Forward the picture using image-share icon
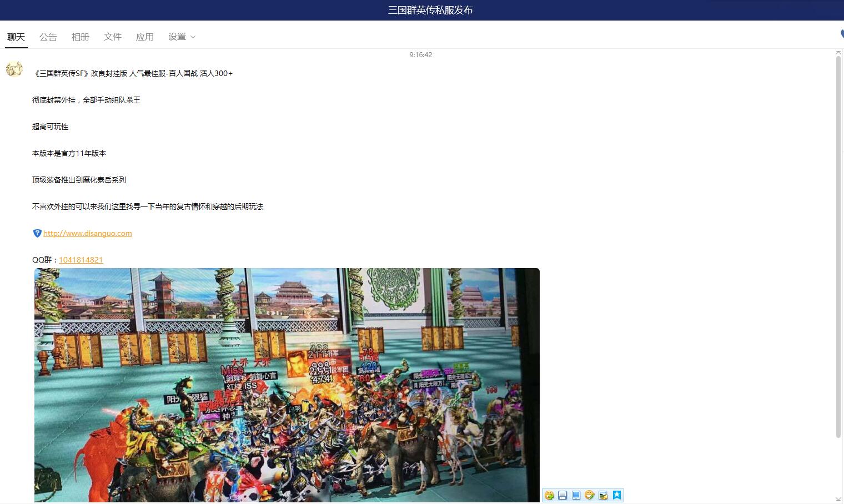844x504 pixels. coord(603,495)
